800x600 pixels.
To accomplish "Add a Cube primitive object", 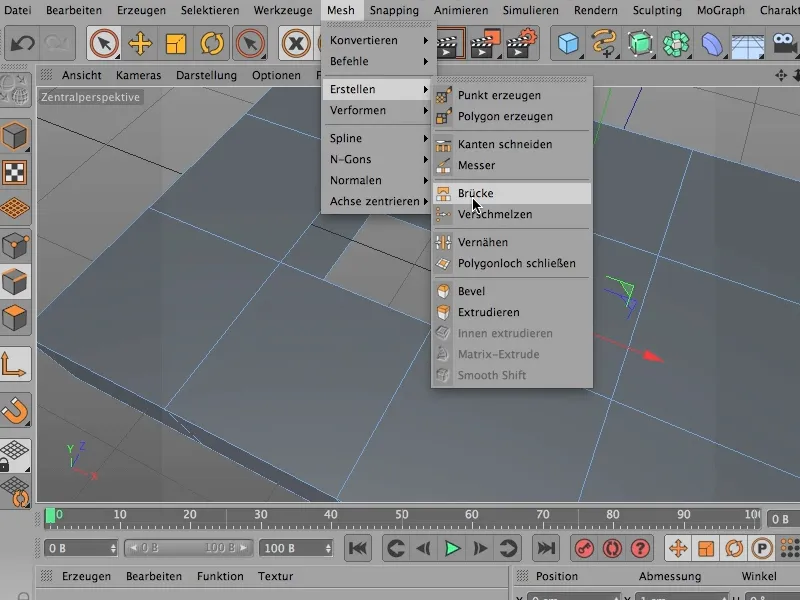I will click(568, 43).
